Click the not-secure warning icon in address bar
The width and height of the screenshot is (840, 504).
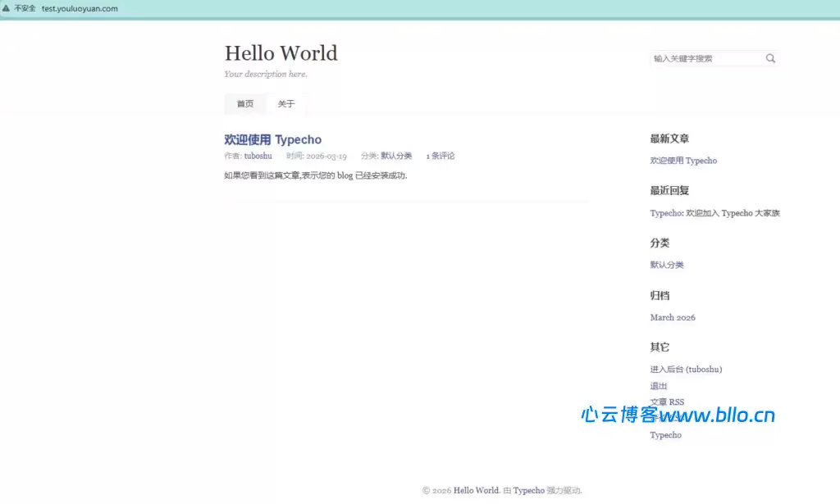tap(7, 8)
